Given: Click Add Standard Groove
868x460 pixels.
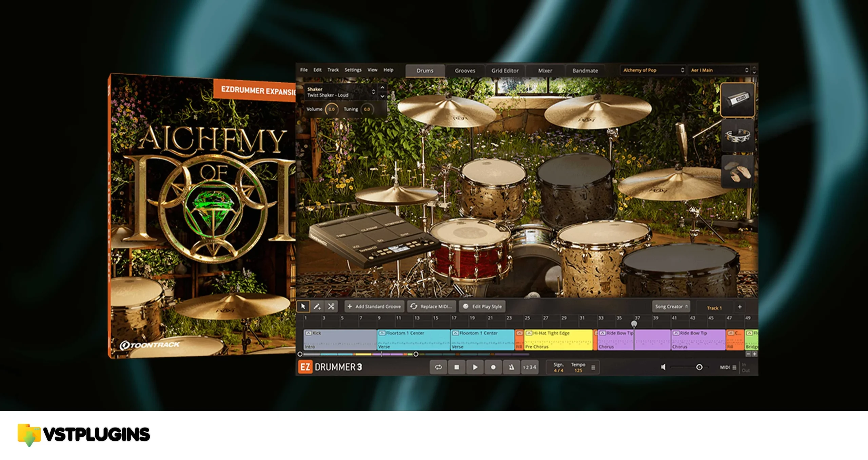Looking at the screenshot, I should [x=374, y=306].
